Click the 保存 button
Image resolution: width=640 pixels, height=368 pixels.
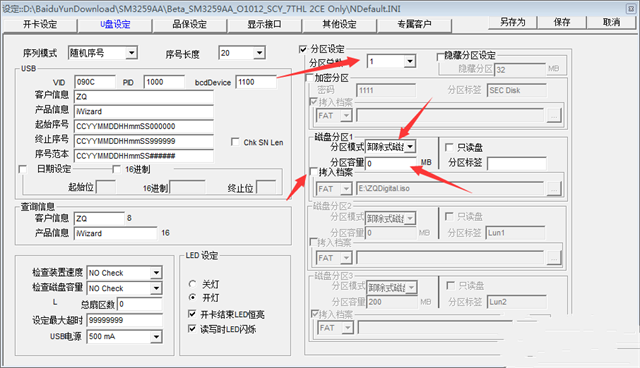562,22
